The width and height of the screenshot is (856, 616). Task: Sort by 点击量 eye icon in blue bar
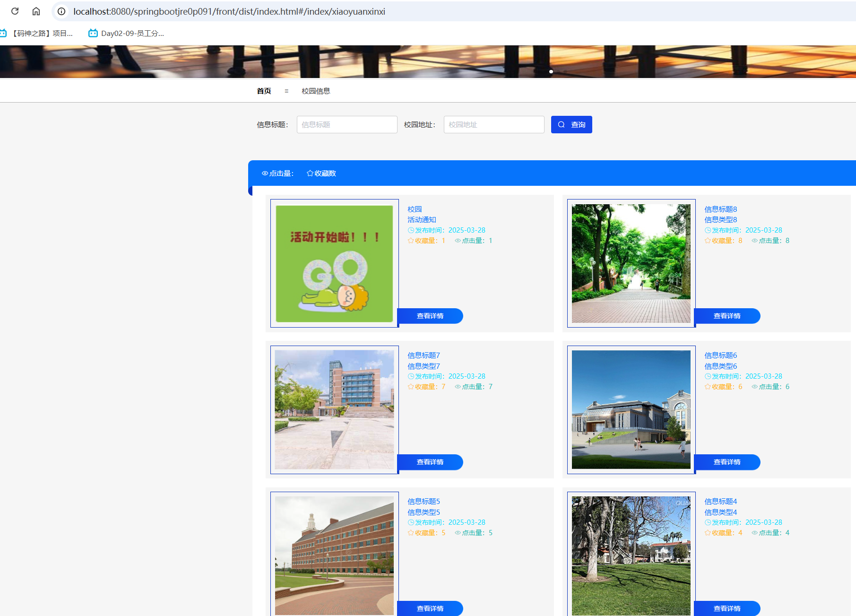point(265,174)
